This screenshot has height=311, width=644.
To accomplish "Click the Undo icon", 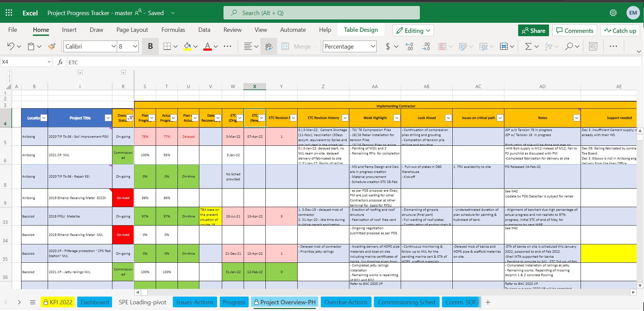I will (x=11, y=46).
